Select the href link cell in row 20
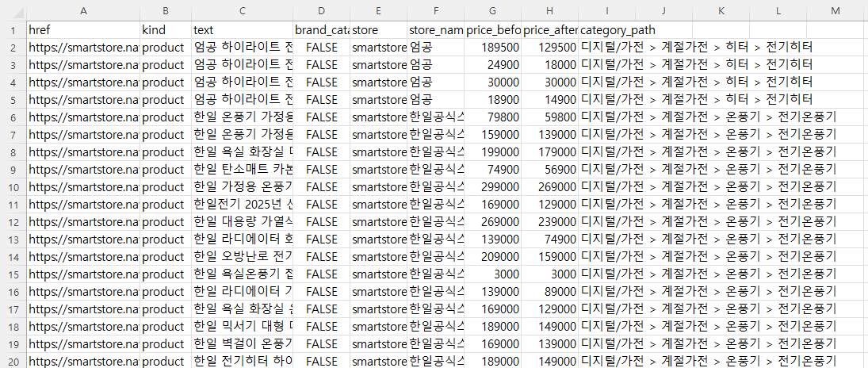 click(83, 362)
